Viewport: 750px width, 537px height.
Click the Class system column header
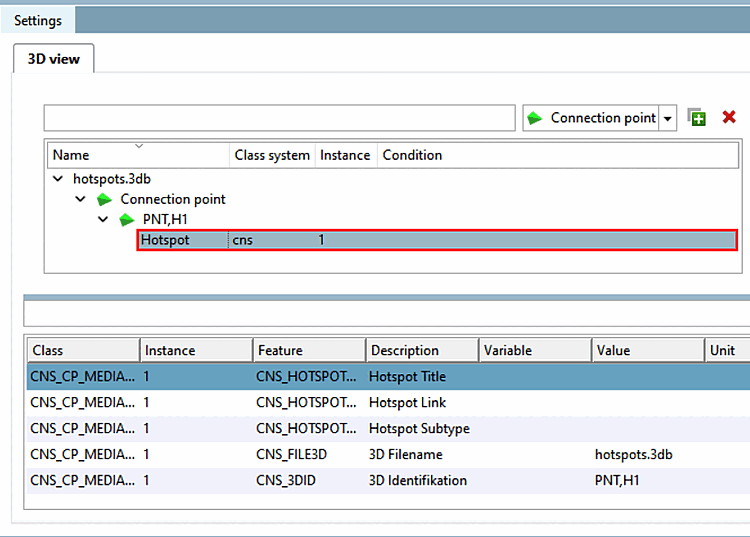point(272,155)
